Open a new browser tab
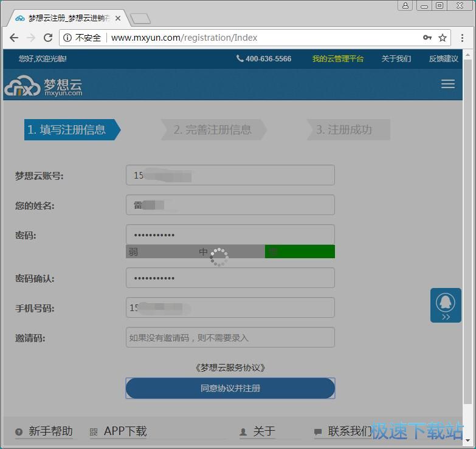 (140, 19)
